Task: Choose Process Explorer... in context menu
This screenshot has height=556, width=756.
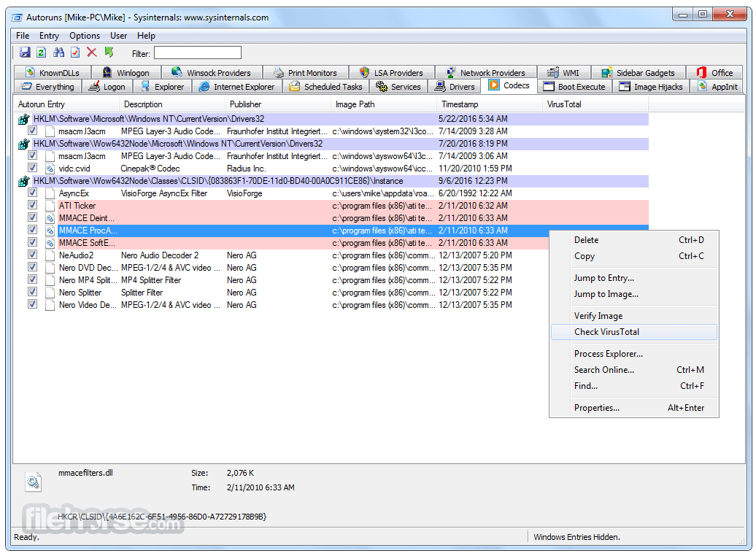Action: click(633, 354)
